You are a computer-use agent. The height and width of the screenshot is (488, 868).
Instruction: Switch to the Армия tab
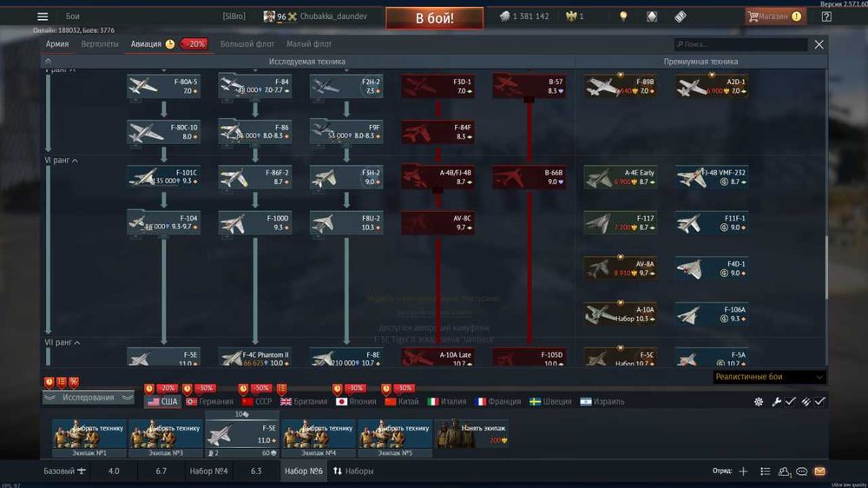57,43
